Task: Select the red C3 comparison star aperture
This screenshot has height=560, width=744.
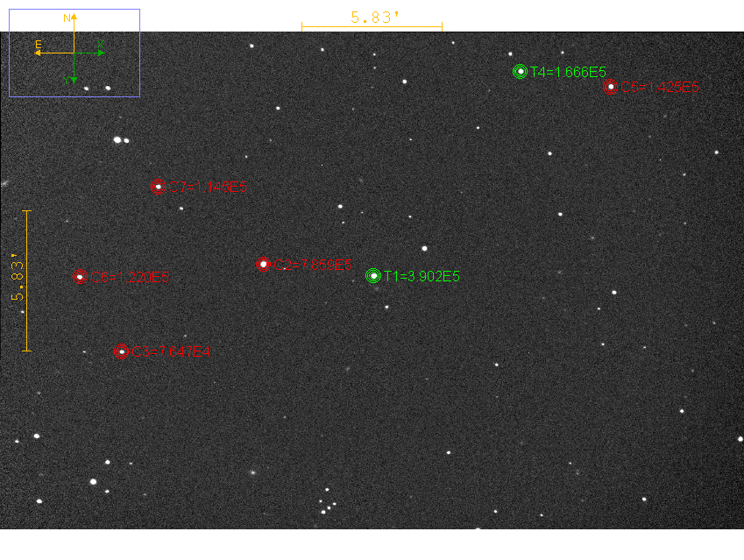Action: pos(121,351)
